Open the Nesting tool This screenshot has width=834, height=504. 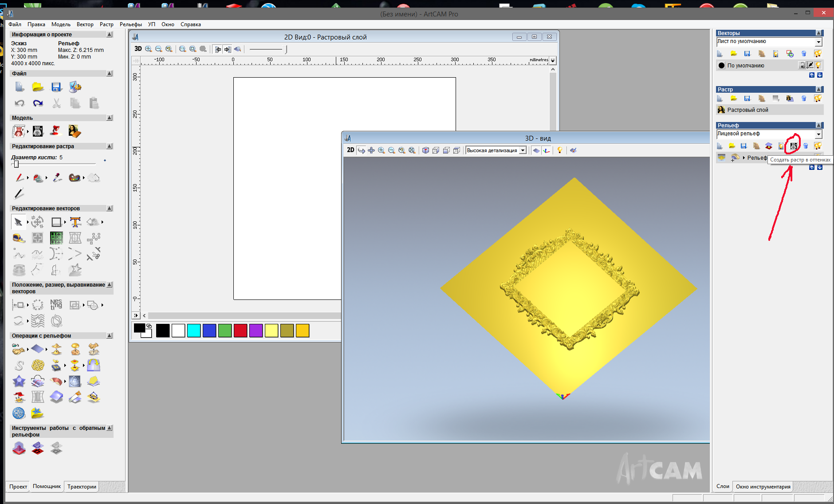[x=56, y=304]
